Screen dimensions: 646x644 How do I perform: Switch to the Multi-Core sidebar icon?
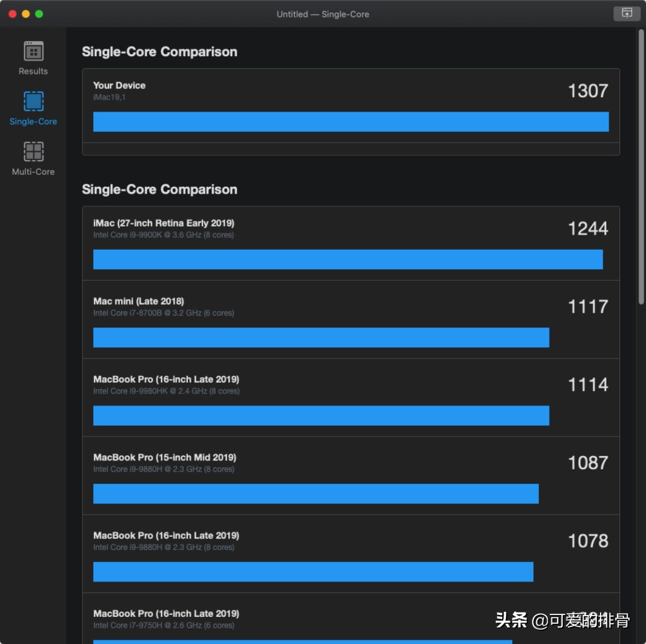coord(33,158)
